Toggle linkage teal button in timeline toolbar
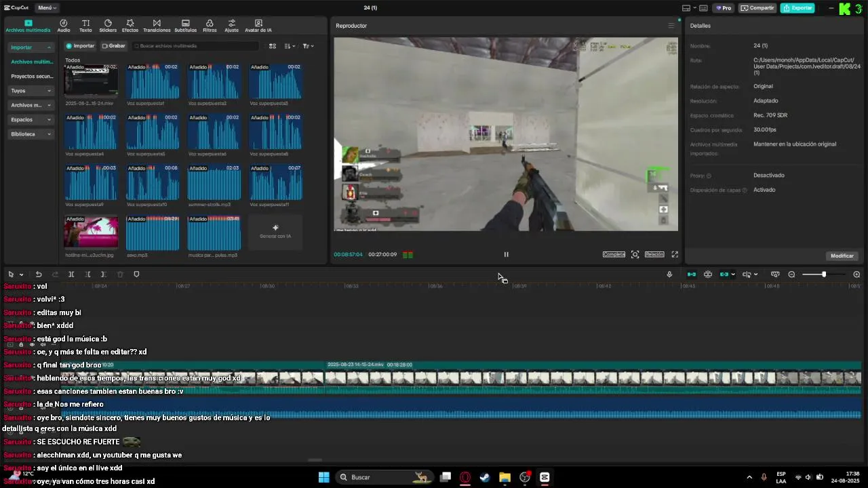Viewport: 868px width, 488px height. [724, 274]
